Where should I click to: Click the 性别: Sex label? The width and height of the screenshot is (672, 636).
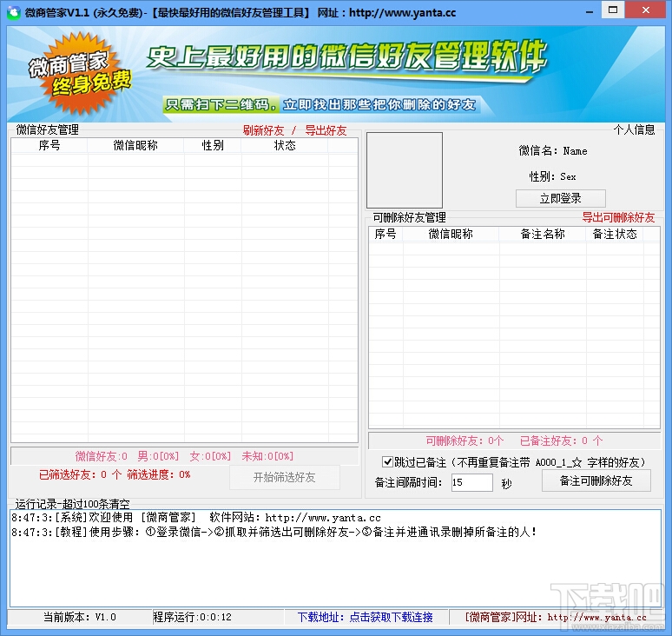pyautogui.click(x=552, y=176)
